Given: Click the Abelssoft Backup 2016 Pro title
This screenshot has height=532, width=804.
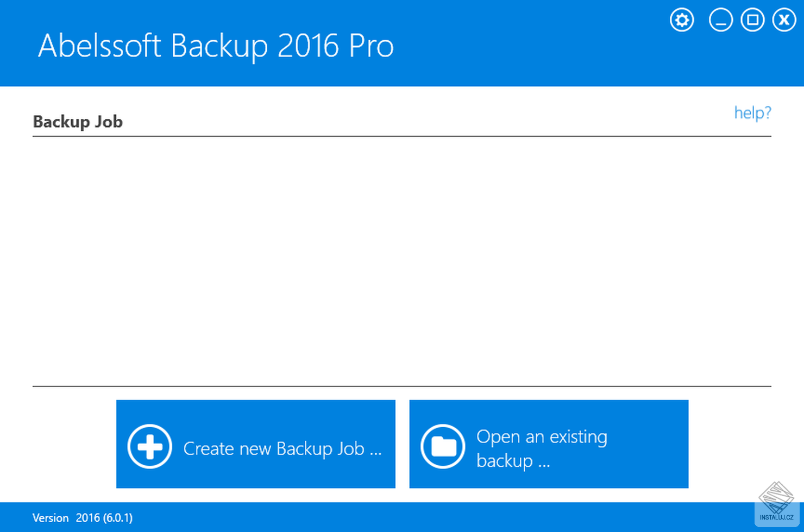Looking at the screenshot, I should 216,46.
